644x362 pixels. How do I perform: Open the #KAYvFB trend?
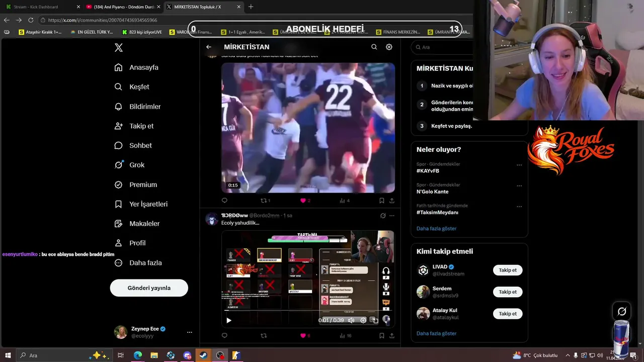click(428, 171)
